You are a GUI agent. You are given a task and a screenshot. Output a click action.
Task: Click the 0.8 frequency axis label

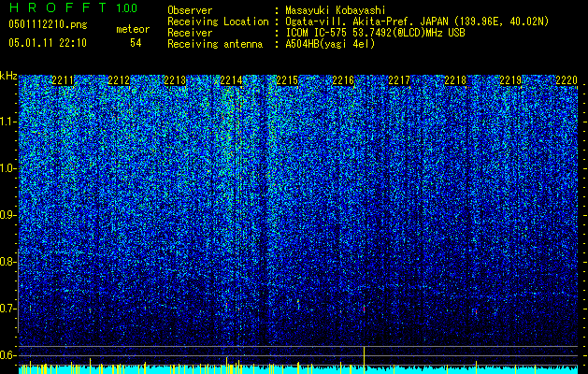point(7,262)
